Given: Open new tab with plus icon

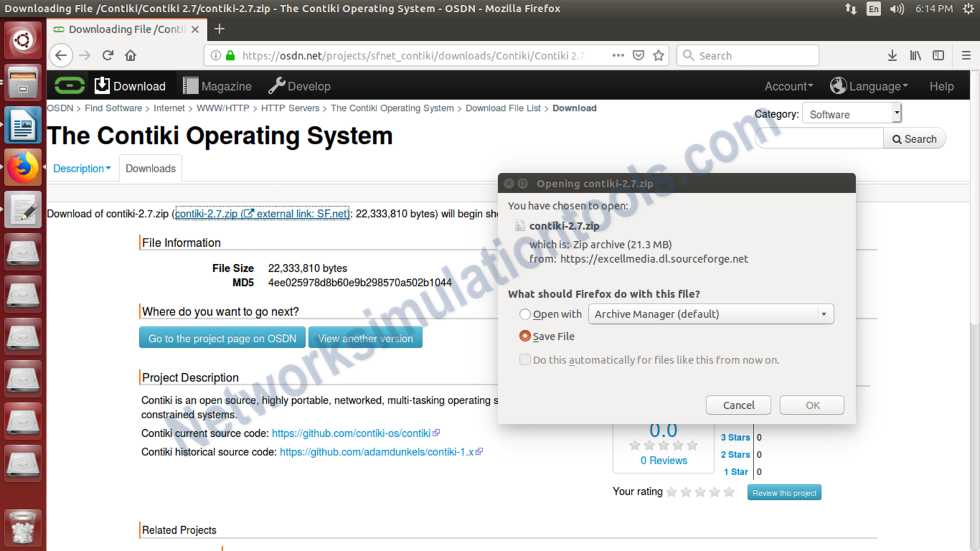Looking at the screenshot, I should pyautogui.click(x=219, y=29).
